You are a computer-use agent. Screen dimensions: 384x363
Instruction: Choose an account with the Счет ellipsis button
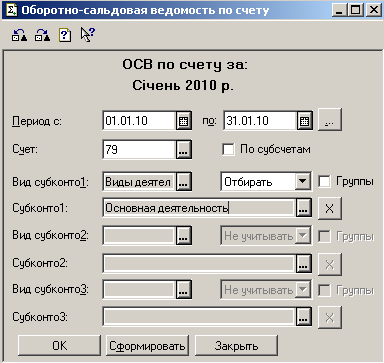point(183,150)
